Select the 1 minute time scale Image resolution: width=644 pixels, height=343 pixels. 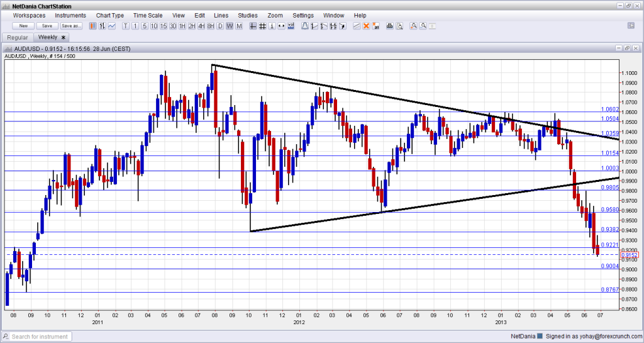coord(135,26)
